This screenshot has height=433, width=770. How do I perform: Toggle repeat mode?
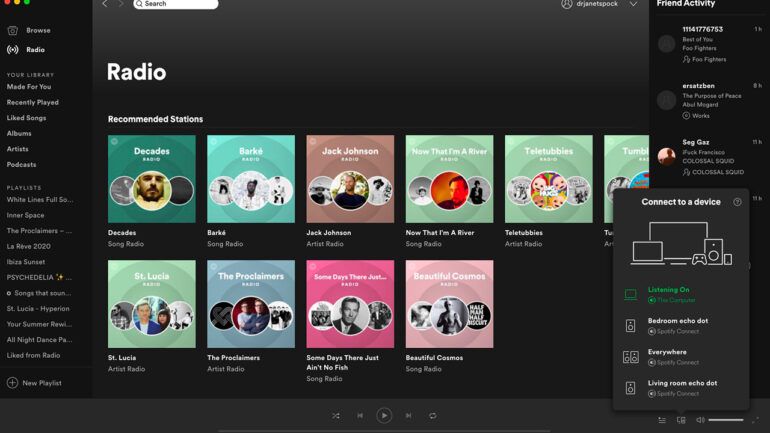coord(432,415)
